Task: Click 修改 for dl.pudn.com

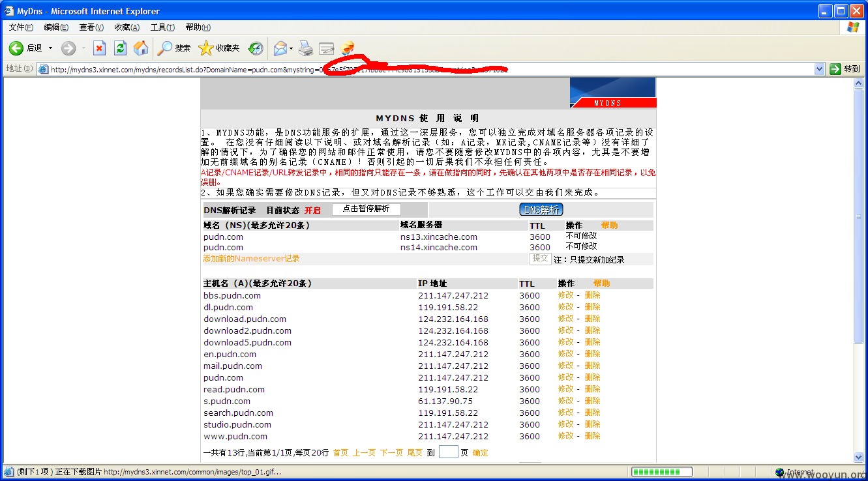Action: (x=565, y=307)
